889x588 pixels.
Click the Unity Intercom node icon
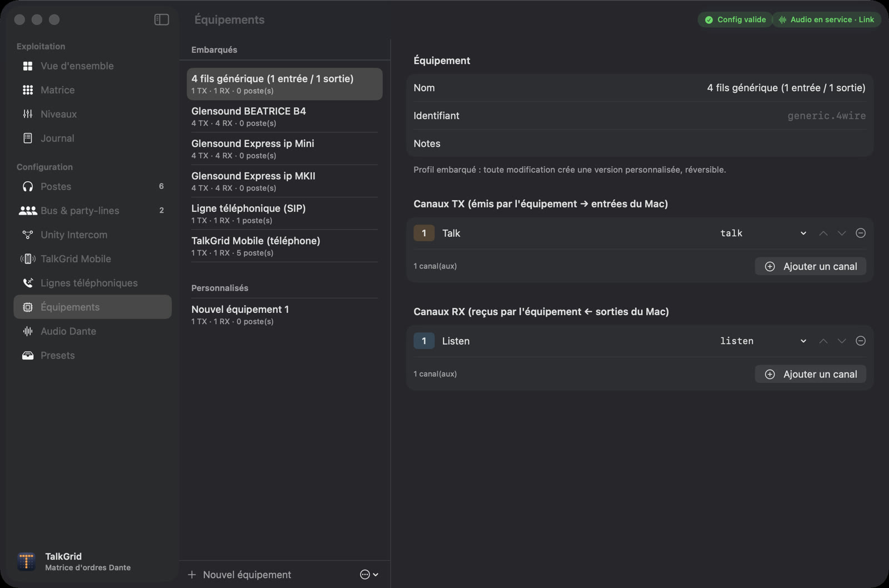pyautogui.click(x=28, y=235)
